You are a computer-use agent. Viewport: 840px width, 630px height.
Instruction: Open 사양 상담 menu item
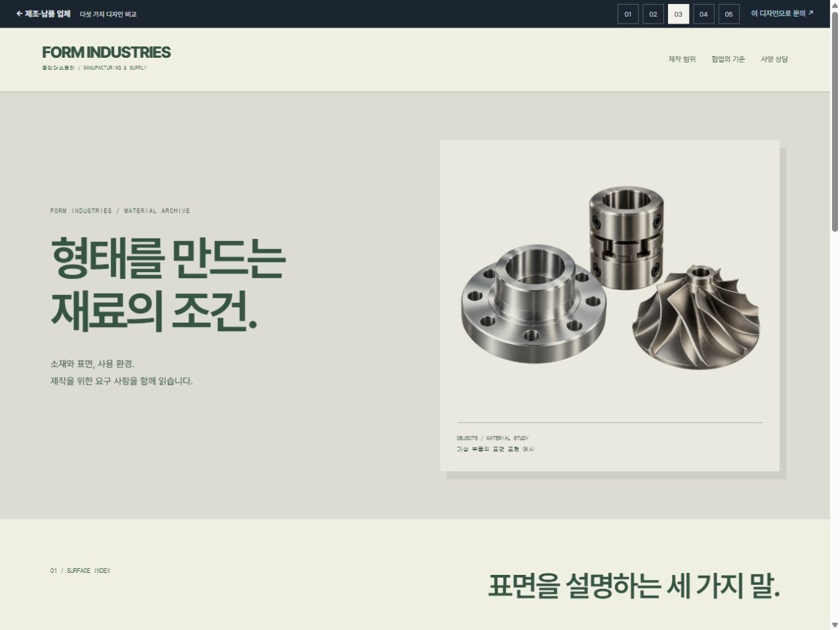774,59
